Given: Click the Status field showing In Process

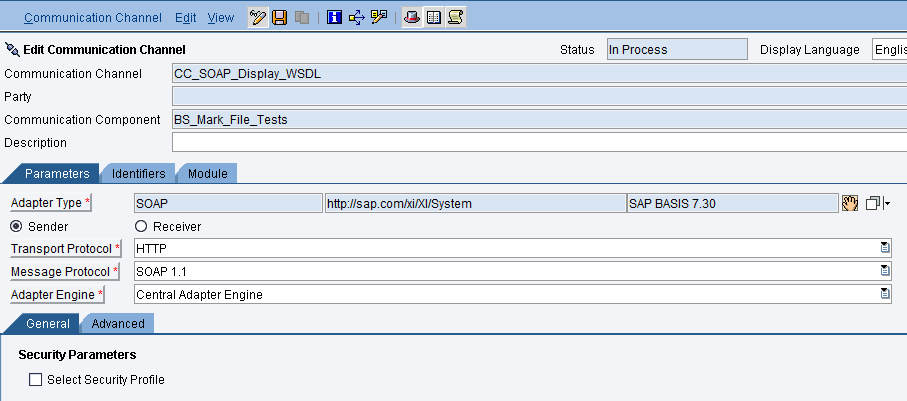Looking at the screenshot, I should (677, 50).
